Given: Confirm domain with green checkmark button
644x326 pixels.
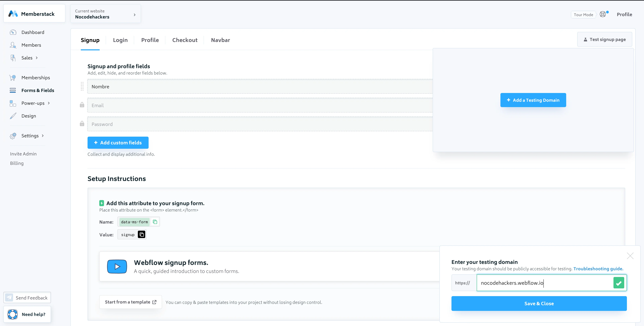Looking at the screenshot, I should [619, 283].
